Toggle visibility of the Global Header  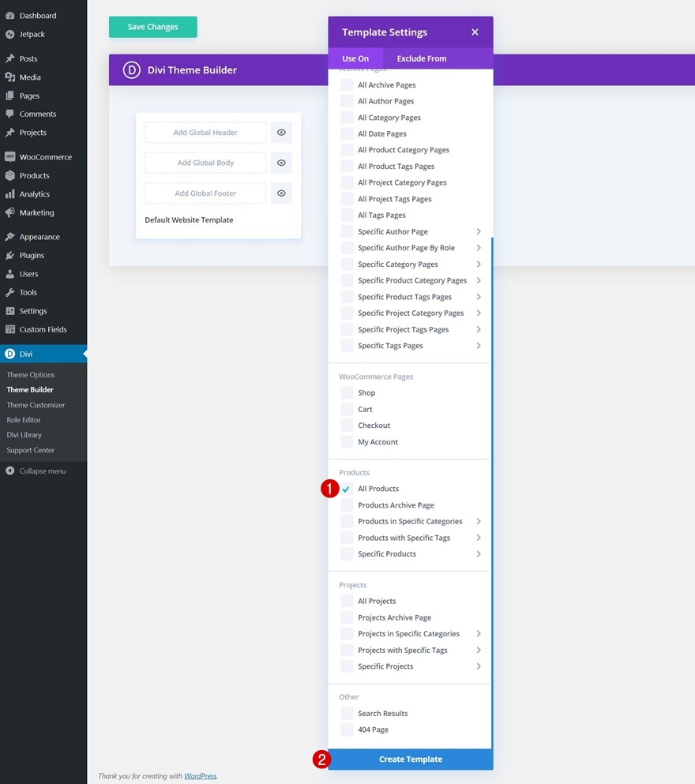(x=281, y=133)
